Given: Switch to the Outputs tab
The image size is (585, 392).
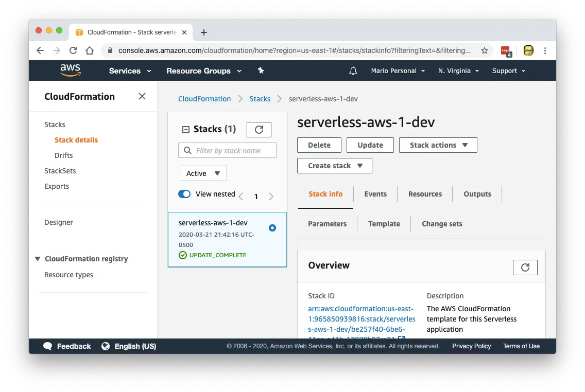Looking at the screenshot, I should (x=477, y=194).
